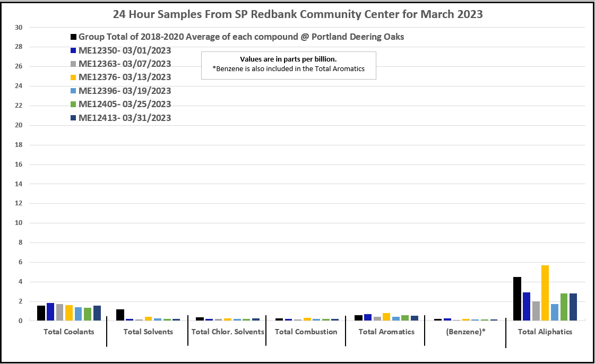Click the Total Coolants axis label
This screenshot has width=595, height=364.
(x=69, y=332)
